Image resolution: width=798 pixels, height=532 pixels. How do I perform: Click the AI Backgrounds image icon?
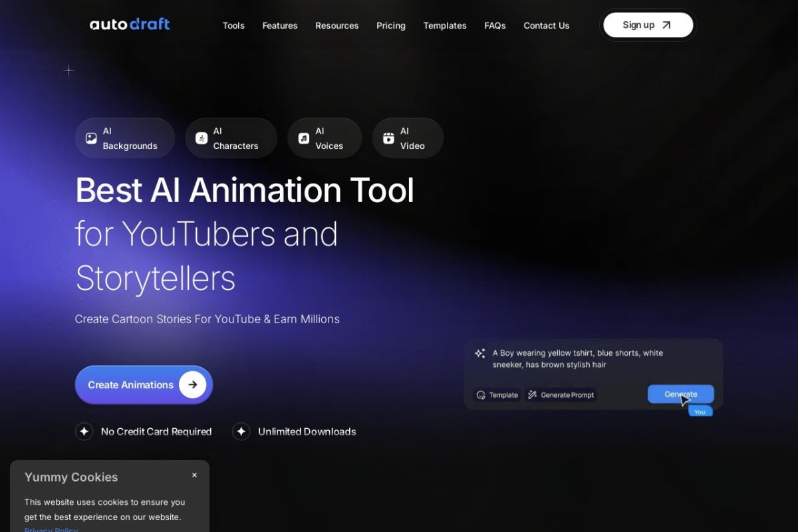(x=91, y=138)
